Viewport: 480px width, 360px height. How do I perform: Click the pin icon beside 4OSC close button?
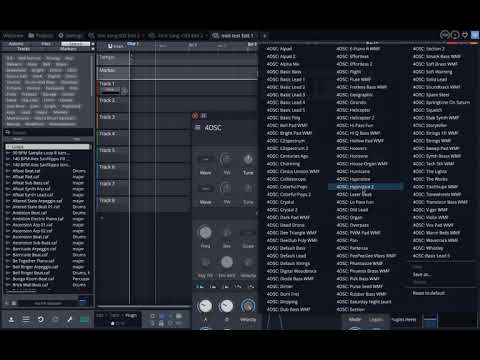click(204, 116)
